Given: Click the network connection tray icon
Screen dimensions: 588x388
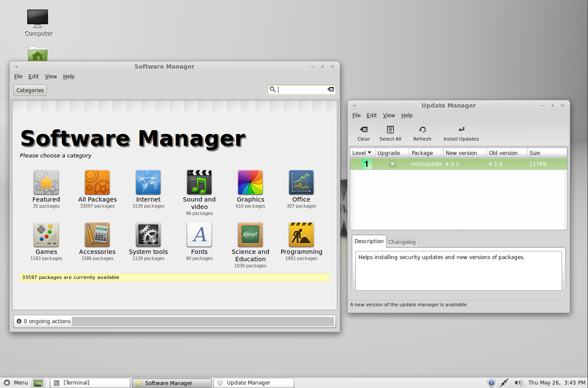Looking at the screenshot, I should 504,383.
